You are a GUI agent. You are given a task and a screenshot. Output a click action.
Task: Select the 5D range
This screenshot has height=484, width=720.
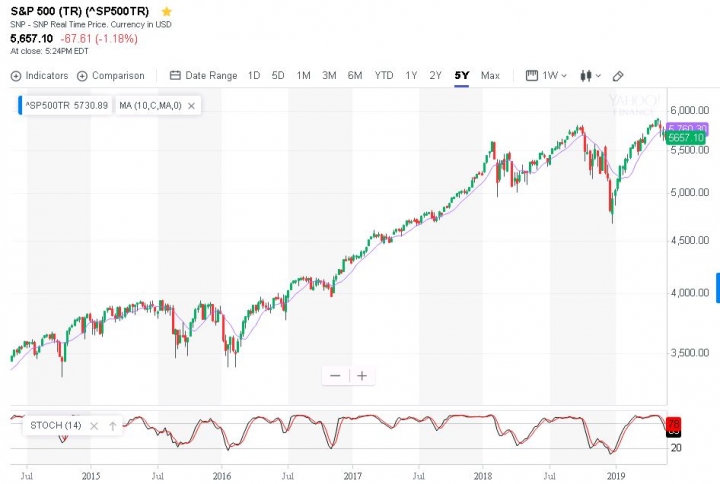click(x=278, y=76)
